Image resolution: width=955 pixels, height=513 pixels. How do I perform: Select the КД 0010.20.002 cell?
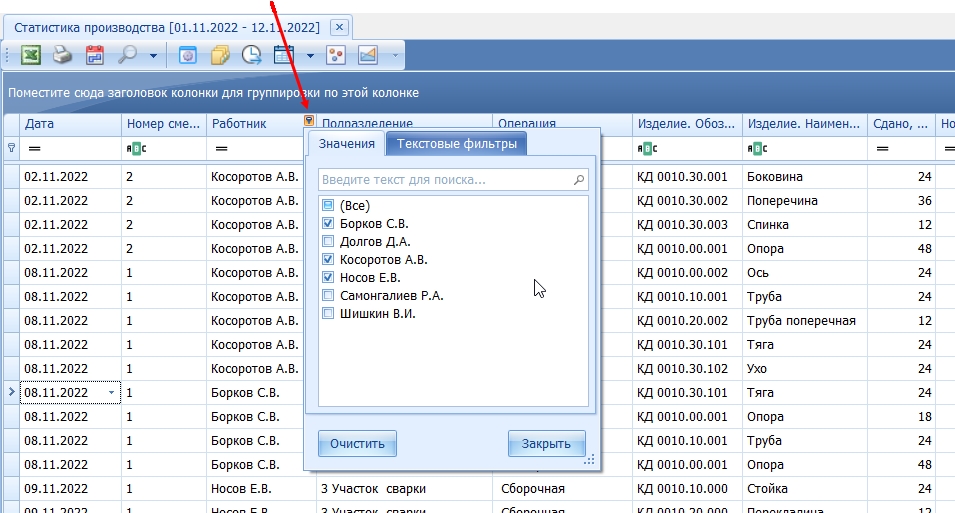[x=687, y=320]
